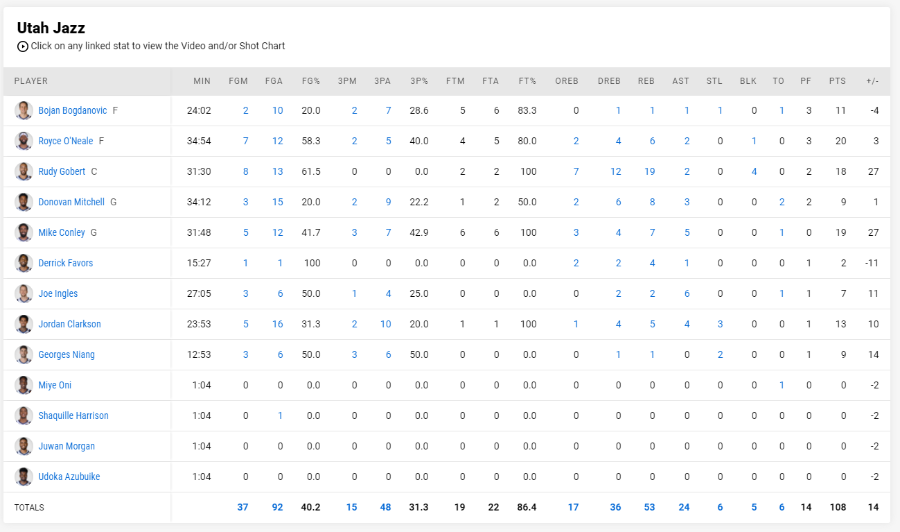Open Mike Conley's player page

(61, 232)
